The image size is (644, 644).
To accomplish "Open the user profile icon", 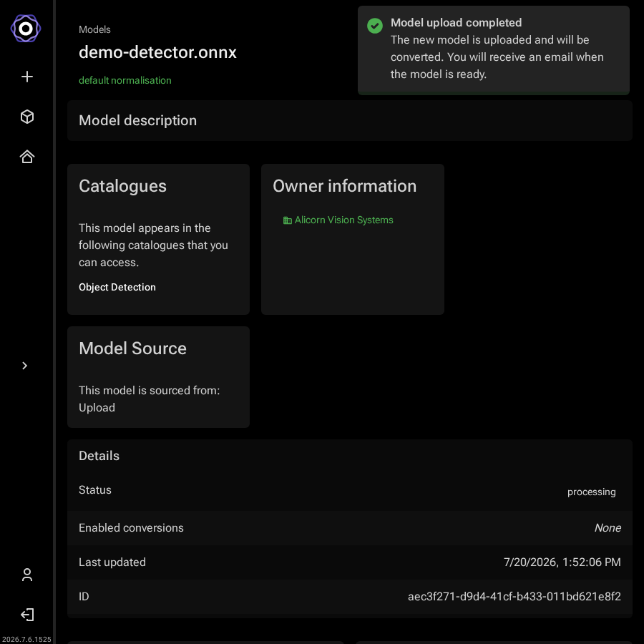I will (x=27, y=575).
